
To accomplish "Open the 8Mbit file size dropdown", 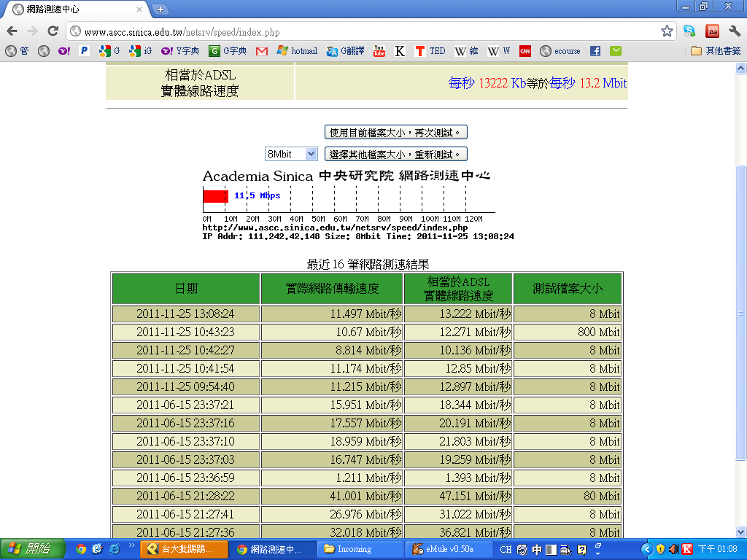I will tap(290, 154).
